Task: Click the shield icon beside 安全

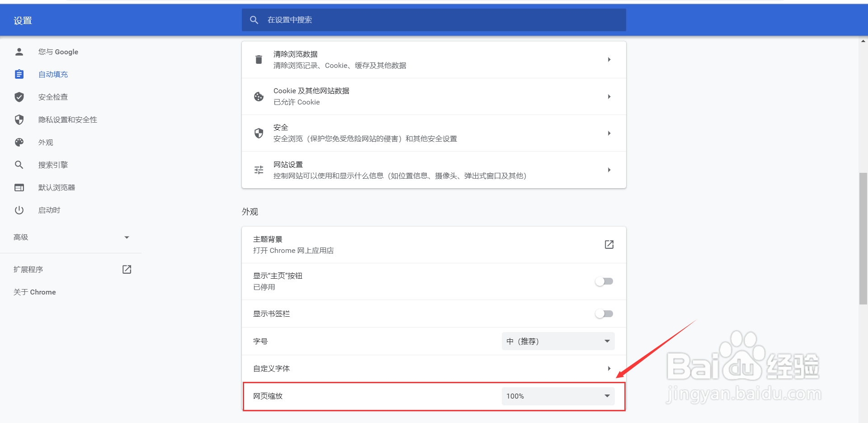Action: [258, 133]
